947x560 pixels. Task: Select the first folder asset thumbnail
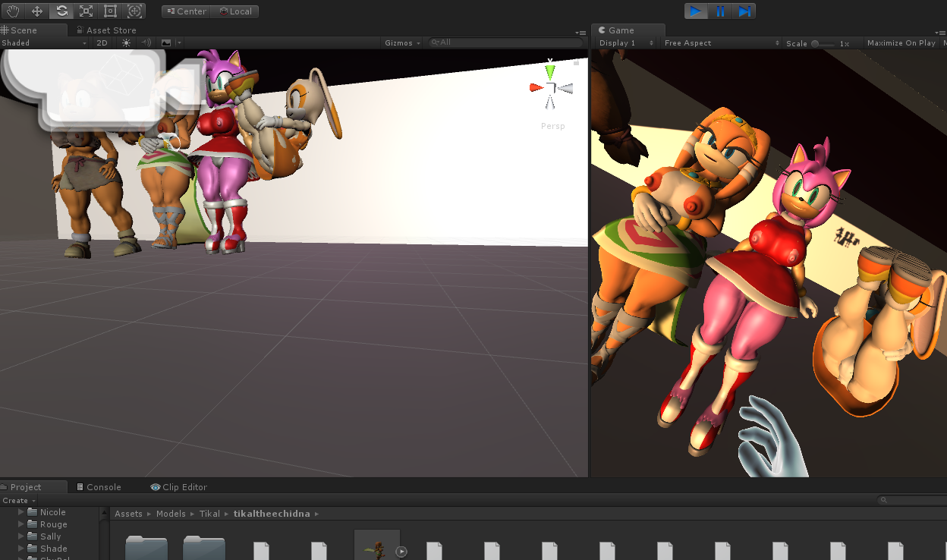coord(146,547)
